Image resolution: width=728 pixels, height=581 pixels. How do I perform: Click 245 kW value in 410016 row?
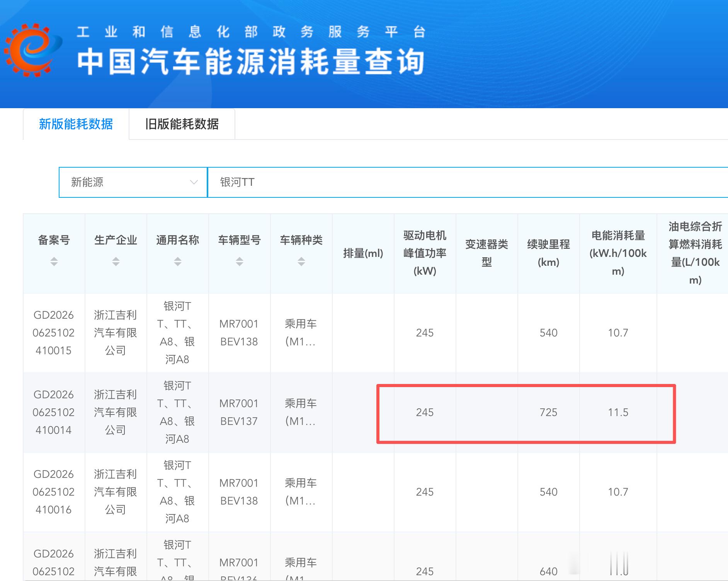tap(425, 492)
